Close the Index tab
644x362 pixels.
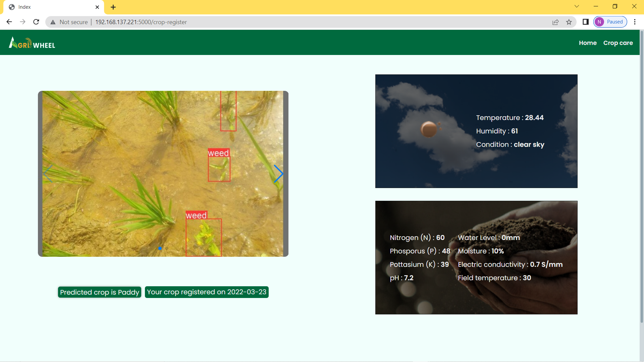click(x=97, y=7)
